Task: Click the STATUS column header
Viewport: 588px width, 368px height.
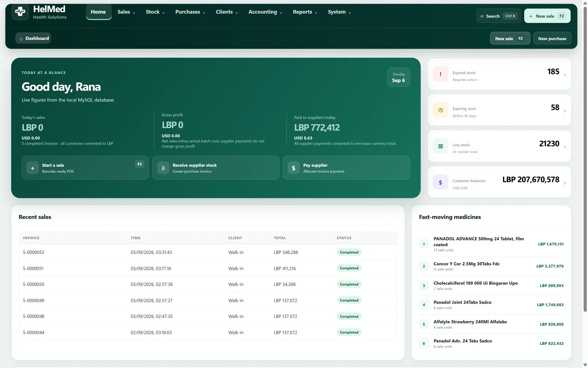Action: (x=344, y=238)
